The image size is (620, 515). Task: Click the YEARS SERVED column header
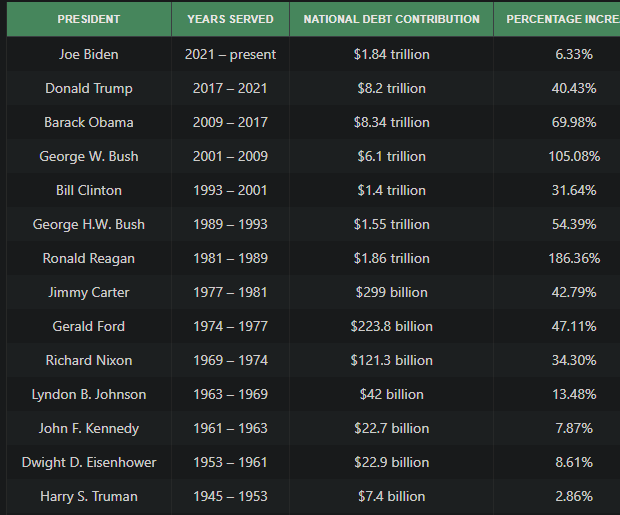click(x=230, y=19)
